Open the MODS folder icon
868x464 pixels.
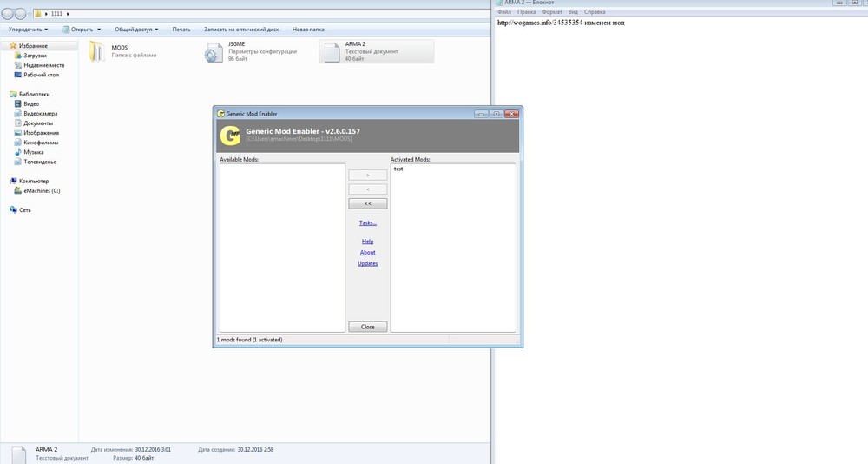click(97, 51)
